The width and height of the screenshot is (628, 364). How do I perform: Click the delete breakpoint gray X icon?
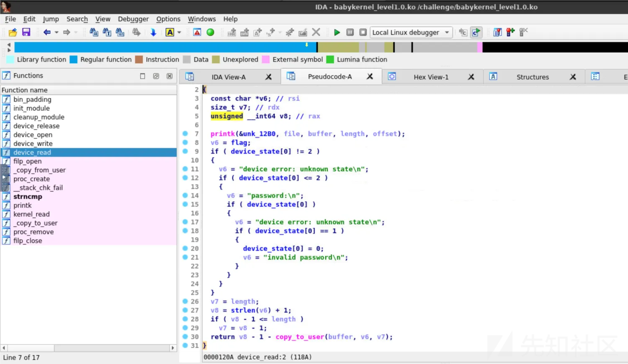523,32
